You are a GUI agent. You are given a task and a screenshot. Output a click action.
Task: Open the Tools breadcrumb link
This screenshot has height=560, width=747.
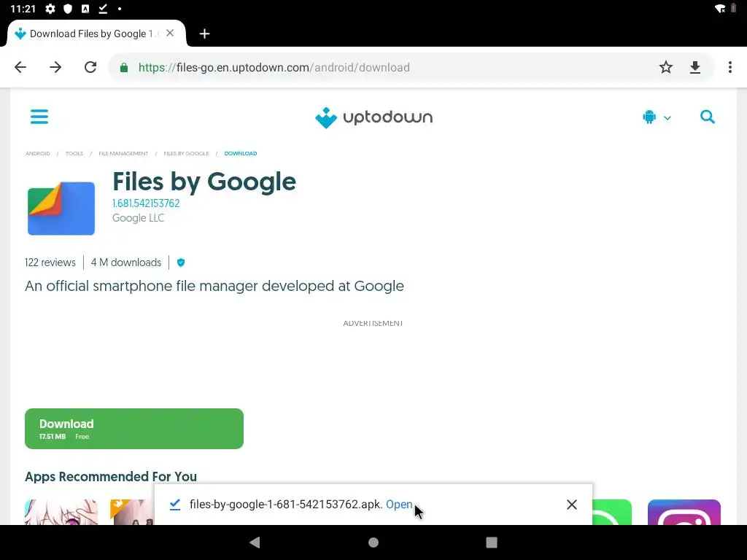click(x=74, y=153)
